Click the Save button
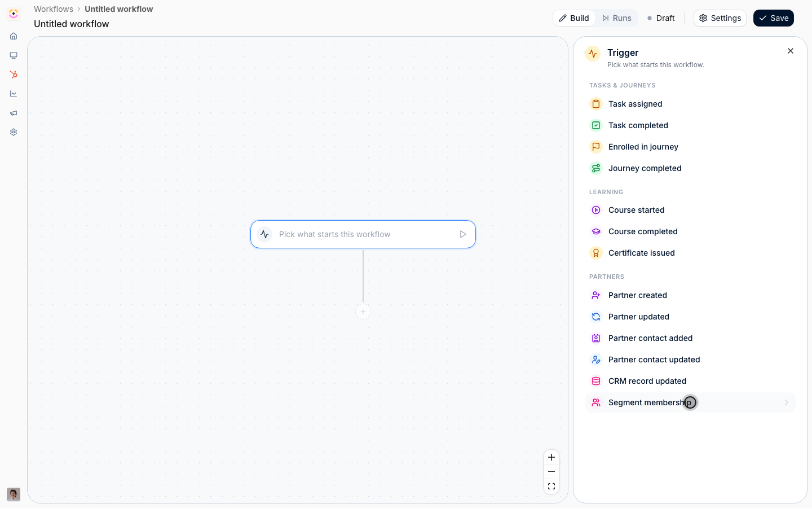 (x=774, y=18)
